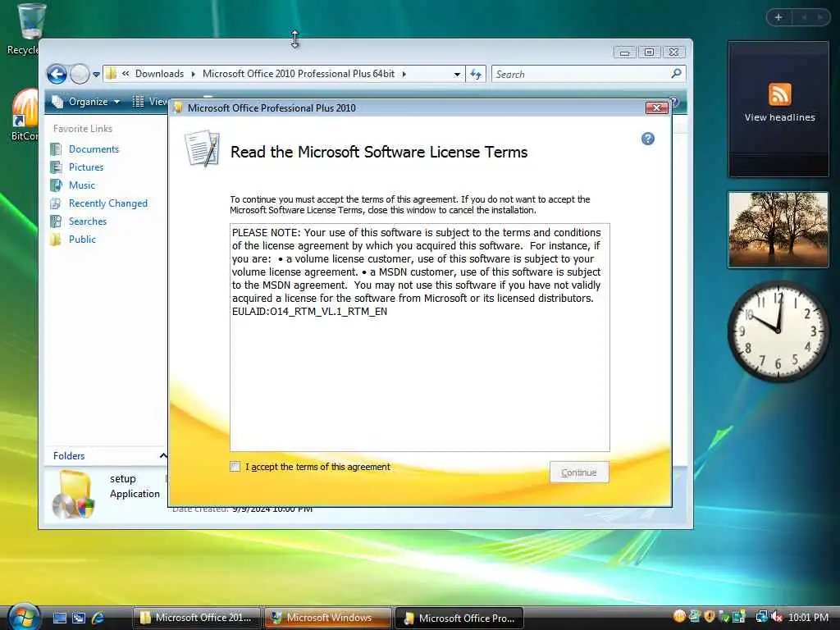Click the security shield icon in system tray

click(709, 617)
